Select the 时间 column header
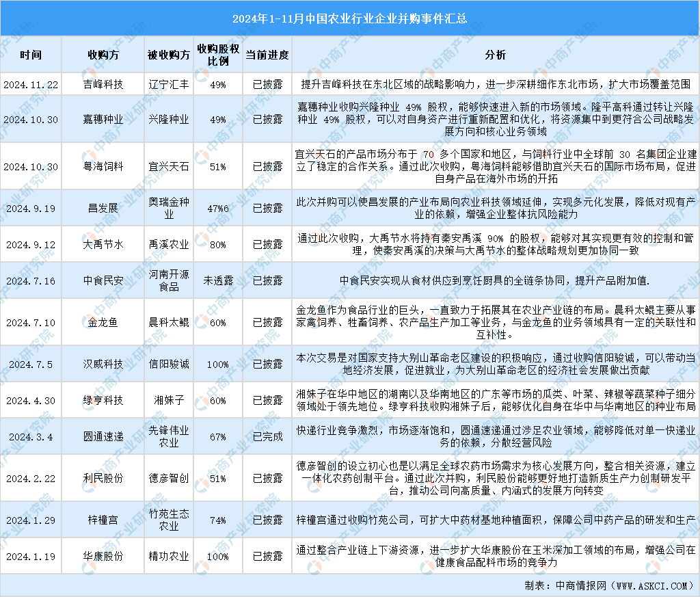 tap(31, 55)
